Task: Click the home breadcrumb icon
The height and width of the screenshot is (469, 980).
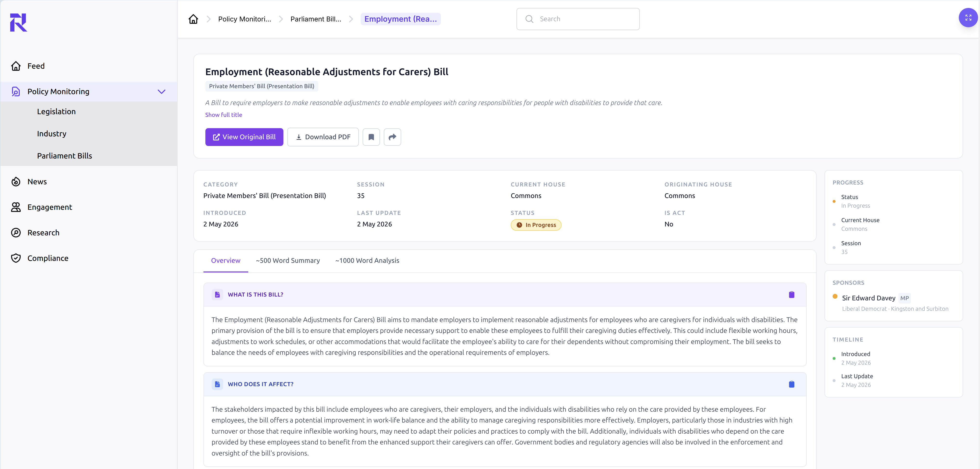Action: (193, 19)
